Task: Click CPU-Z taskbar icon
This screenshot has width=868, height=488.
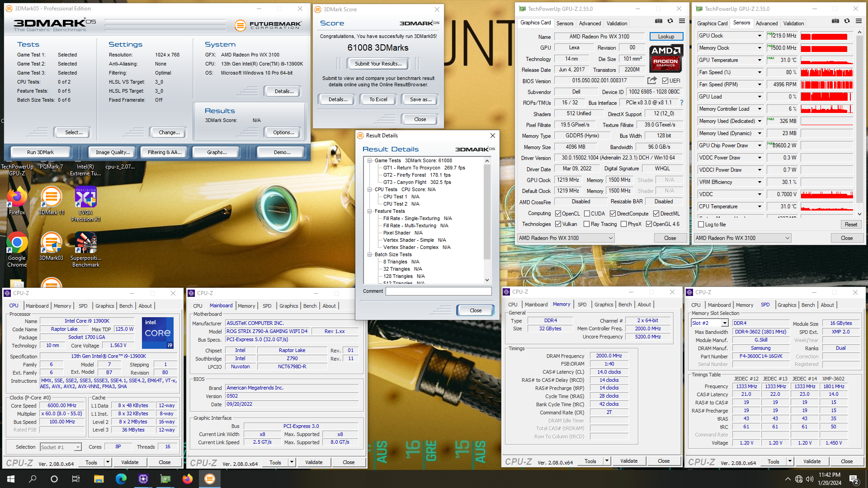Action: point(143,479)
